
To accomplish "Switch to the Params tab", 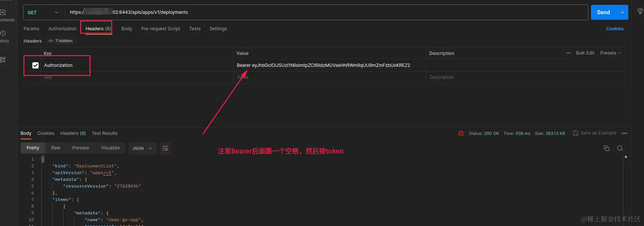I will tap(31, 29).
